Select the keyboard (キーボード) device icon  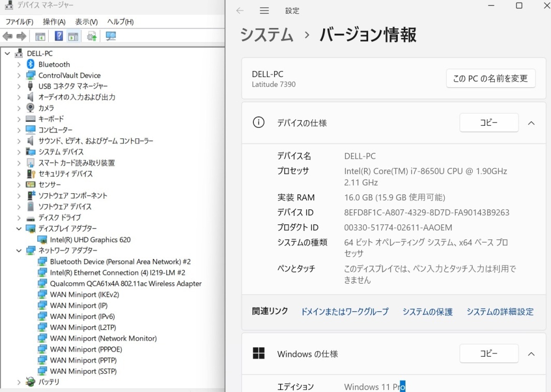pyautogui.click(x=31, y=119)
